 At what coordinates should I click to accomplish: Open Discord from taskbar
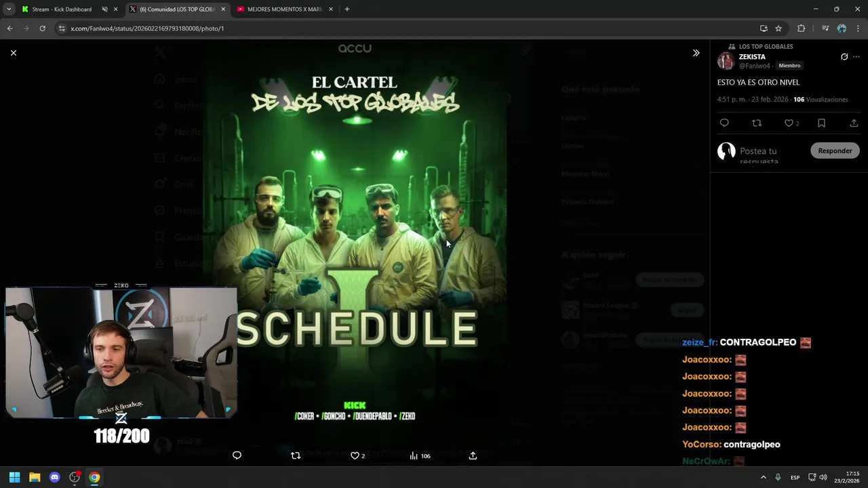pyautogui.click(x=54, y=477)
